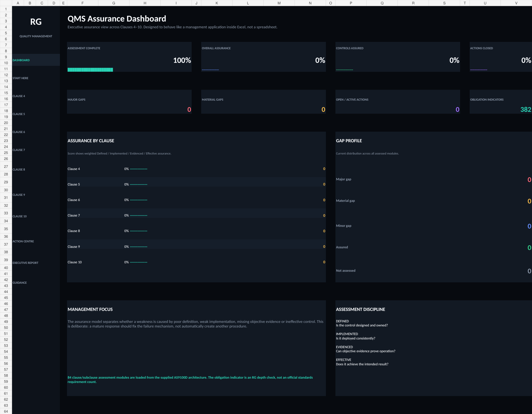Select the Actions Closed 0% value

(x=526, y=60)
